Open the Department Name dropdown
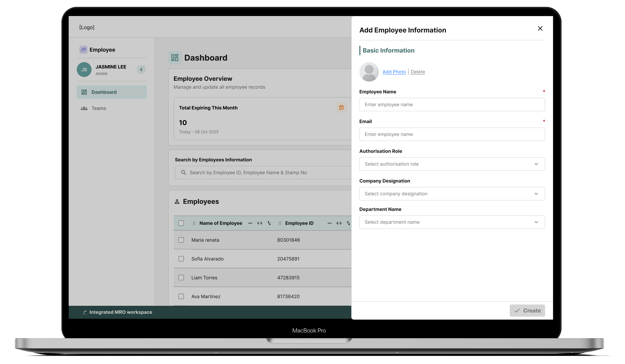Viewport: 625px width, 364px height. click(x=452, y=222)
